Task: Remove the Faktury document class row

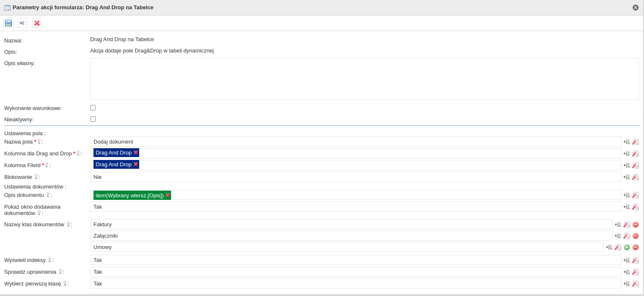Action: [x=636, y=225]
